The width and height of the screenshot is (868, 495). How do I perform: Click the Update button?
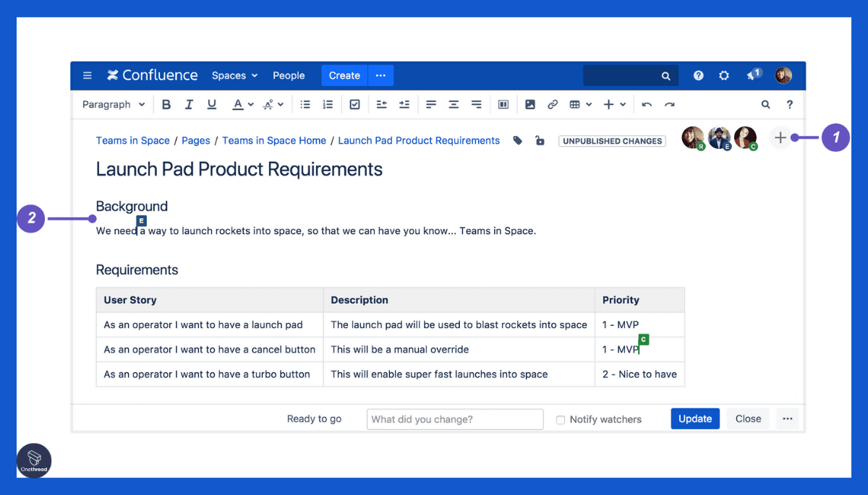click(x=694, y=418)
